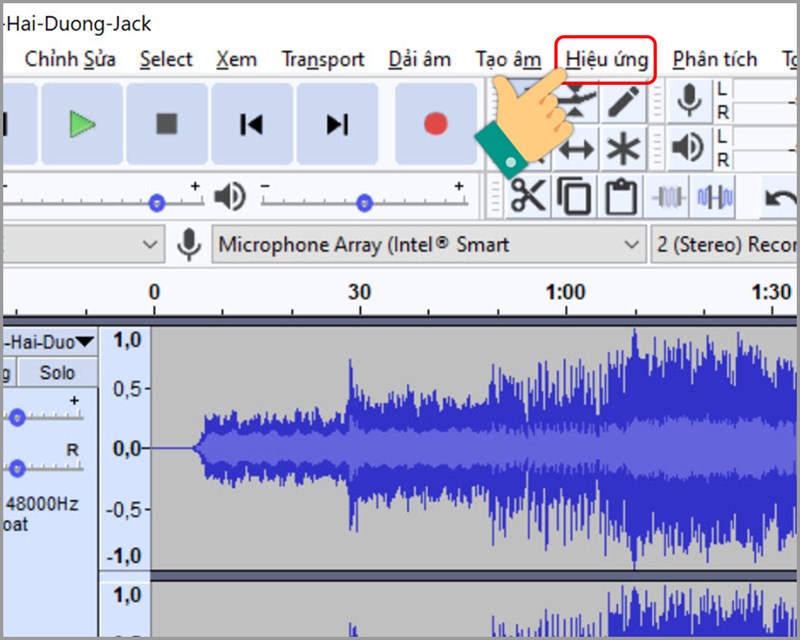This screenshot has height=640, width=800.
Task: Toggle the recording meter microphone icon
Action: point(690,102)
